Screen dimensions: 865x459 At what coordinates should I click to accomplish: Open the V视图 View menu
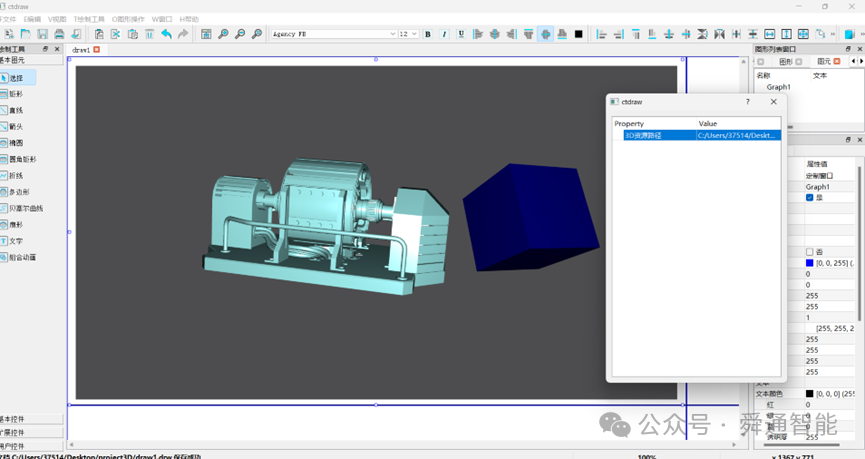coord(57,19)
